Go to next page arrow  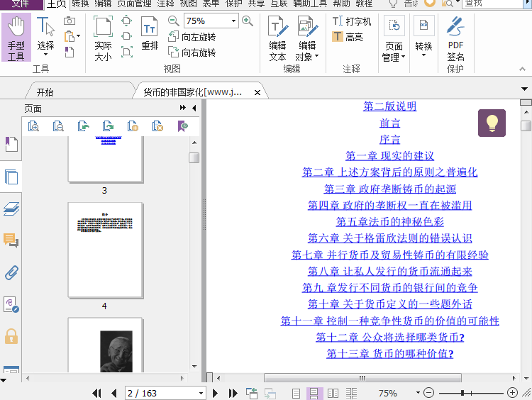click(x=215, y=393)
